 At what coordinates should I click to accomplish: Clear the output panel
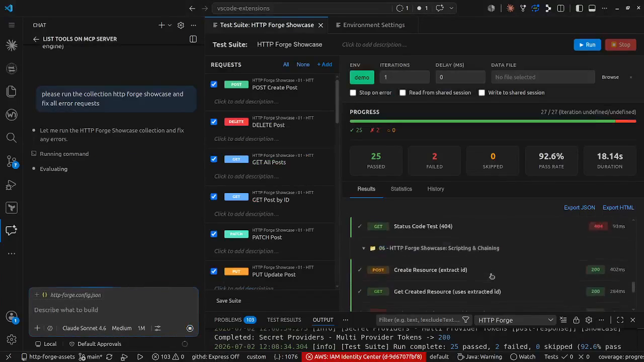click(563, 320)
